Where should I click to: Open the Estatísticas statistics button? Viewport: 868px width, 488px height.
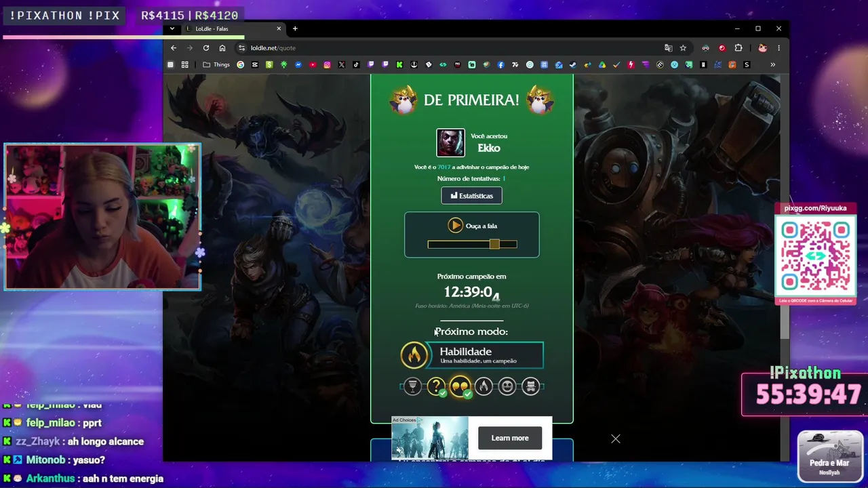[x=472, y=195]
